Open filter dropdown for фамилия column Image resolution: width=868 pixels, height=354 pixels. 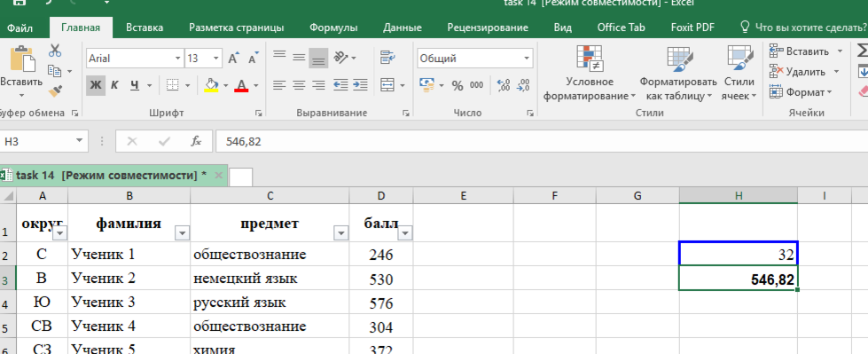pyautogui.click(x=182, y=234)
